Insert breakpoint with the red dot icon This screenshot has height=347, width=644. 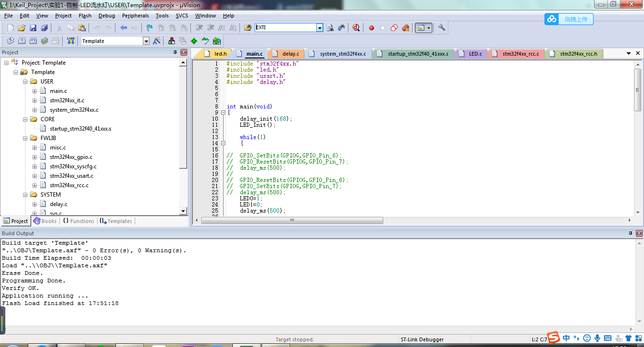click(x=372, y=28)
